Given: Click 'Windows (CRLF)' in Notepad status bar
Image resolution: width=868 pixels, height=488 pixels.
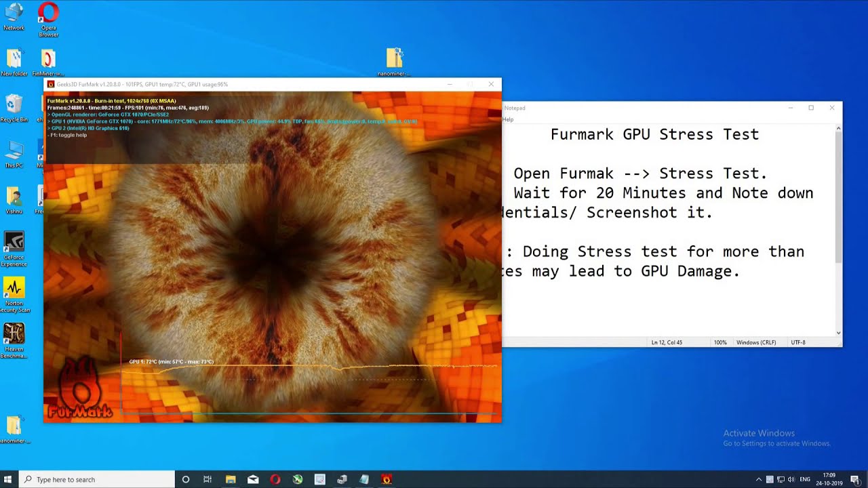Looking at the screenshot, I should (x=756, y=342).
